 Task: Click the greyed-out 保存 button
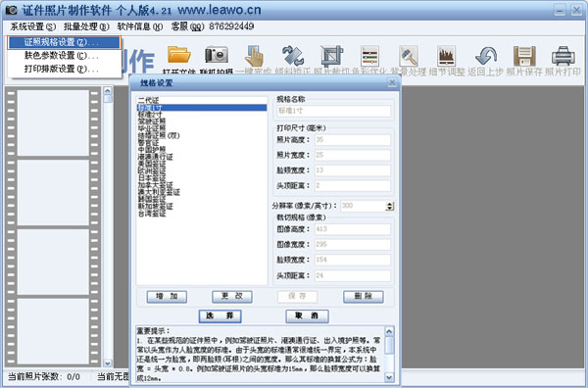tap(297, 297)
